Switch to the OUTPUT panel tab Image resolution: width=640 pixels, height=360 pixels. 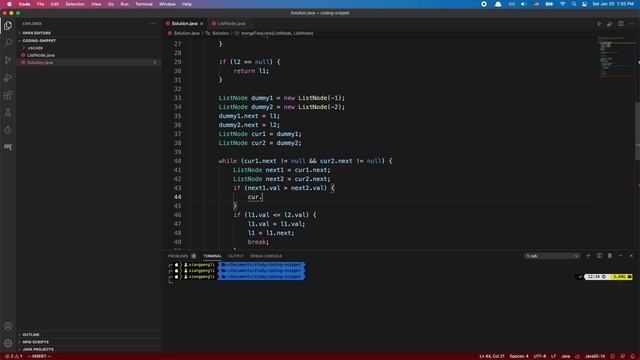coord(236,256)
